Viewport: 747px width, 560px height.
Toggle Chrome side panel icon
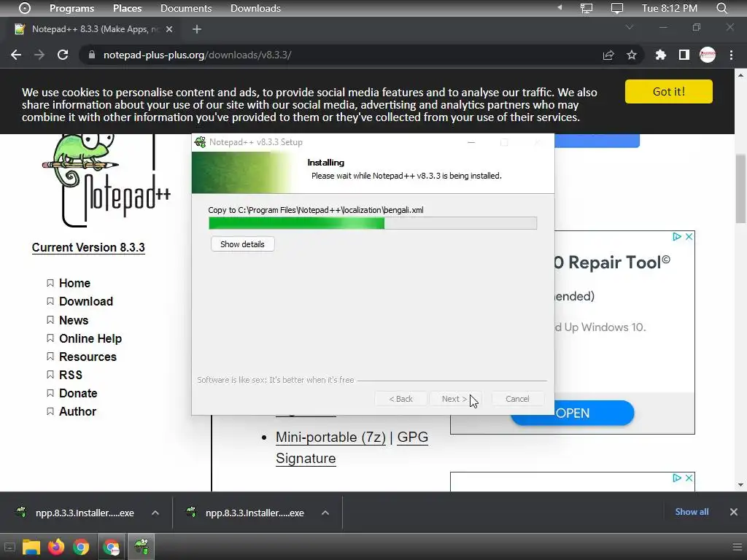pyautogui.click(x=684, y=55)
